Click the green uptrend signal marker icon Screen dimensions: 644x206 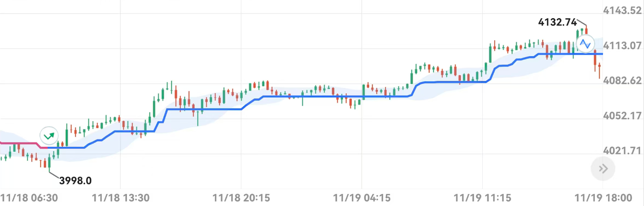pyautogui.click(x=49, y=136)
